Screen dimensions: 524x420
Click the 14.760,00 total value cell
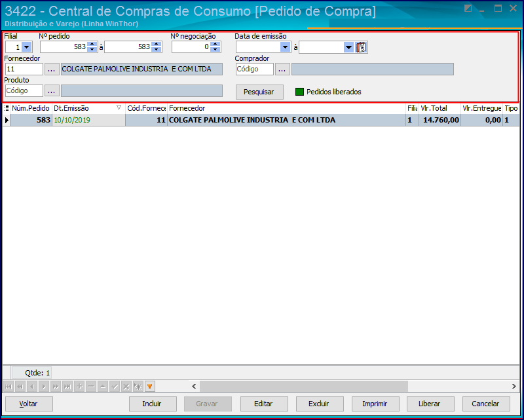point(440,120)
